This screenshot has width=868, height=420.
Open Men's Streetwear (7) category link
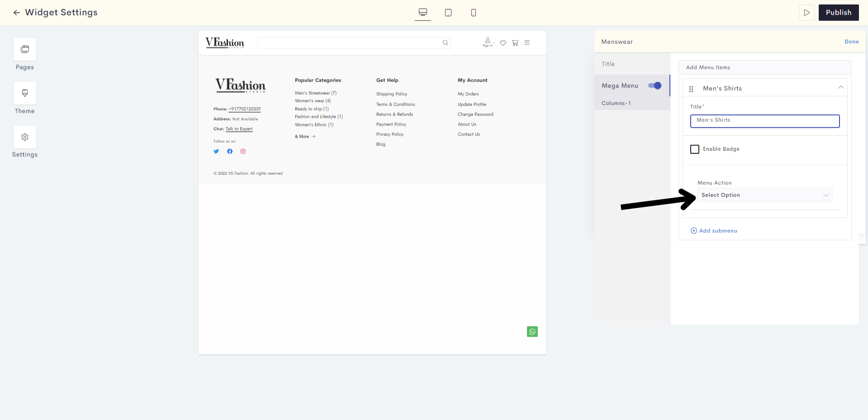(316, 93)
